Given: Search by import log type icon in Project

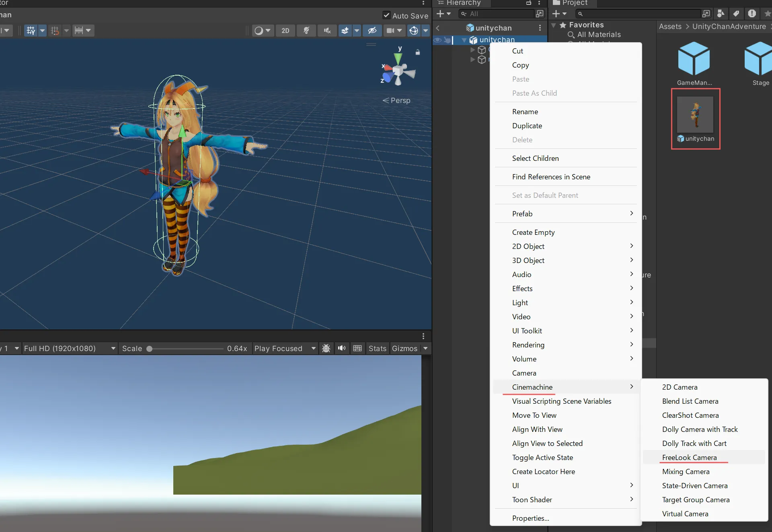Looking at the screenshot, I should click(x=752, y=14).
